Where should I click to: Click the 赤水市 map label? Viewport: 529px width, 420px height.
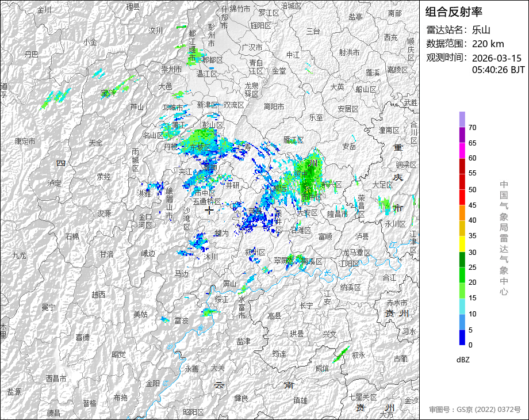point(397,303)
